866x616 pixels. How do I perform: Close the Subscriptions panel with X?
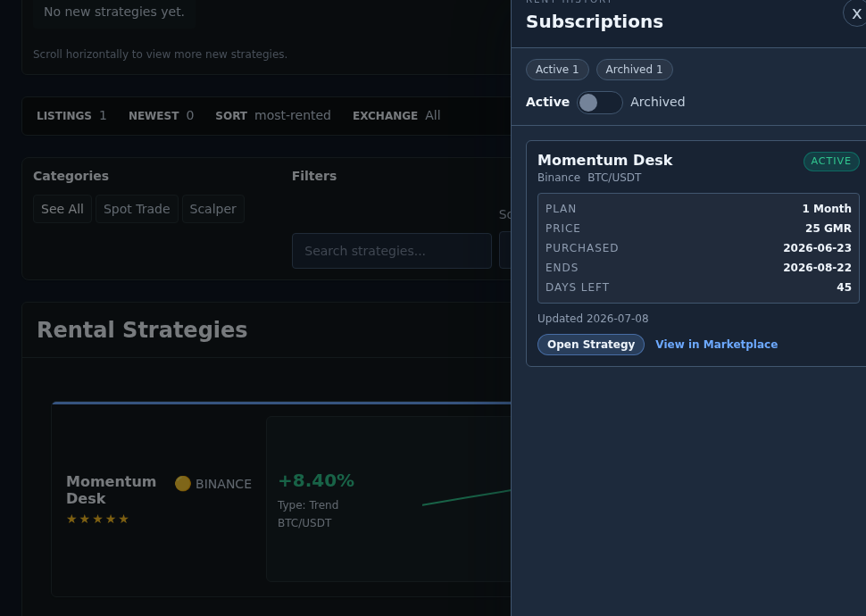click(855, 13)
